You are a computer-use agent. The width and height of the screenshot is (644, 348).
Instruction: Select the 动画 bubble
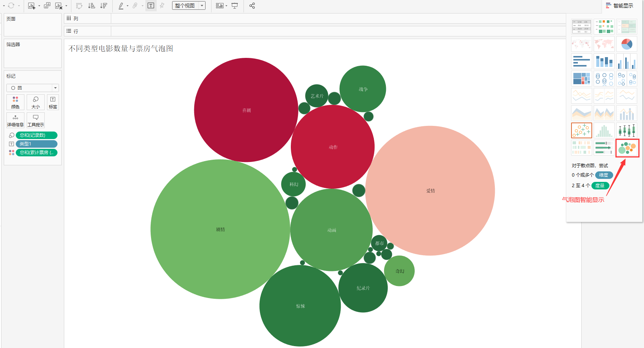pos(331,230)
